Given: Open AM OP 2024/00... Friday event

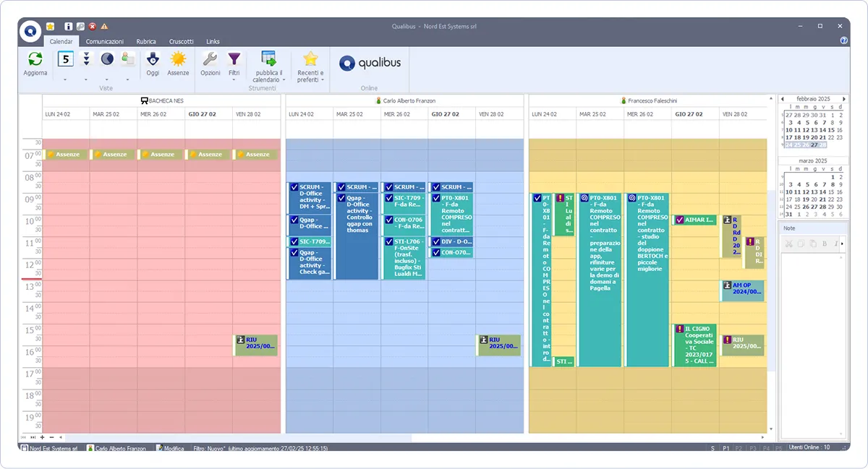Looking at the screenshot, I should coord(742,291).
